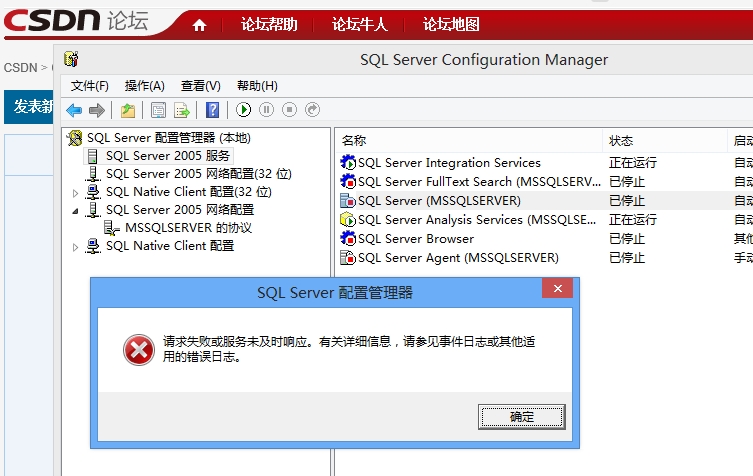753x476 pixels.
Task: Open the Properties toolbar icon
Action: (158, 110)
